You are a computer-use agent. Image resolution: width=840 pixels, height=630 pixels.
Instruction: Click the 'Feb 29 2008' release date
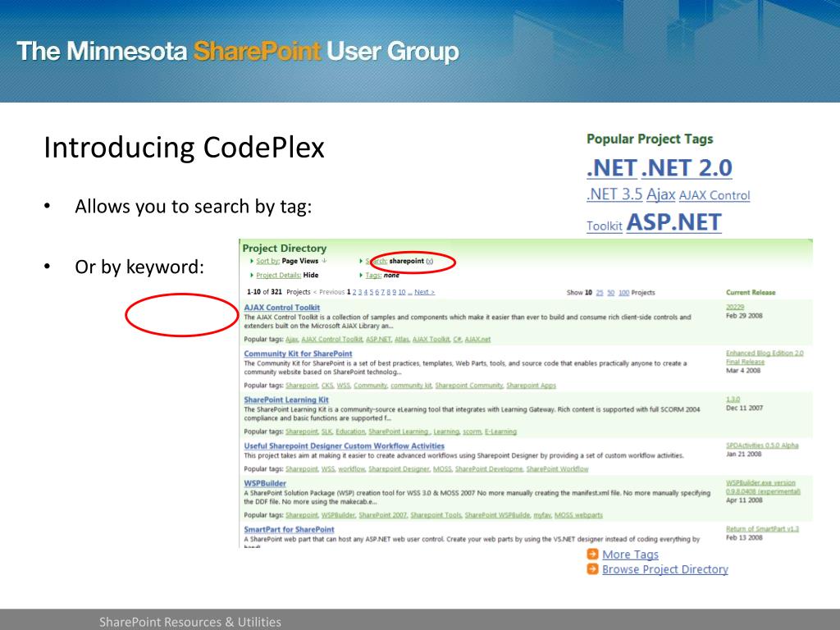pyautogui.click(x=744, y=316)
